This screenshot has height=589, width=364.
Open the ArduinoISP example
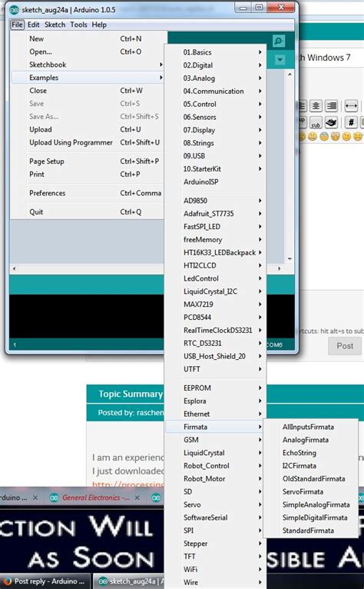point(215,181)
